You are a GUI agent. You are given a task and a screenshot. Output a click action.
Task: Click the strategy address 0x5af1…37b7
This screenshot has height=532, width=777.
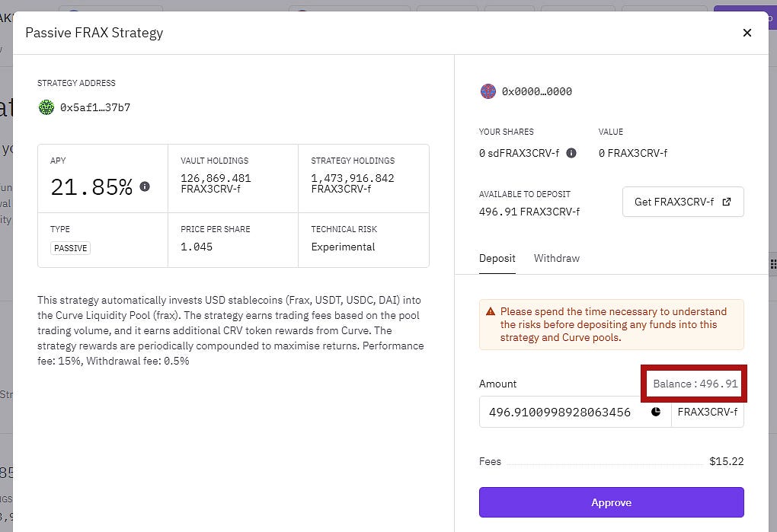95,107
